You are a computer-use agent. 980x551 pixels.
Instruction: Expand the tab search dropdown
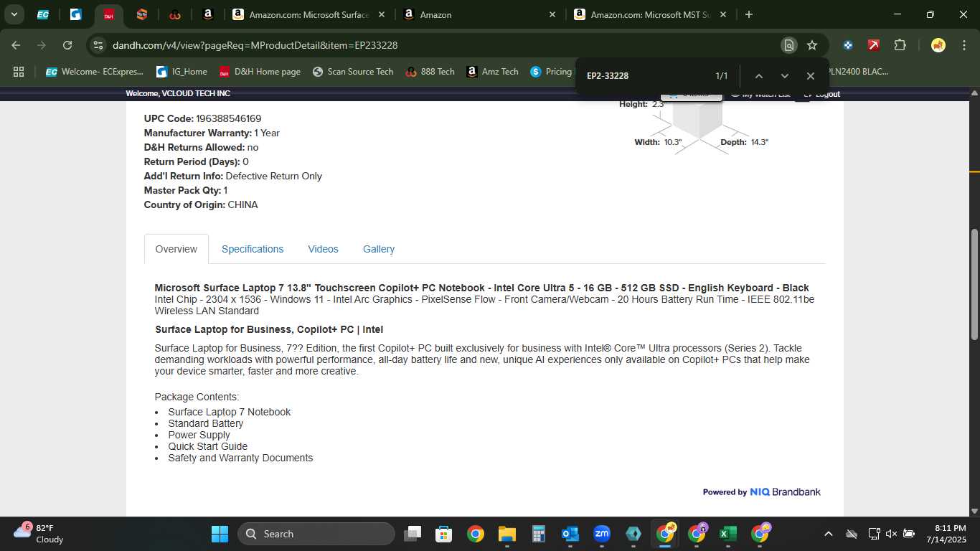14,14
